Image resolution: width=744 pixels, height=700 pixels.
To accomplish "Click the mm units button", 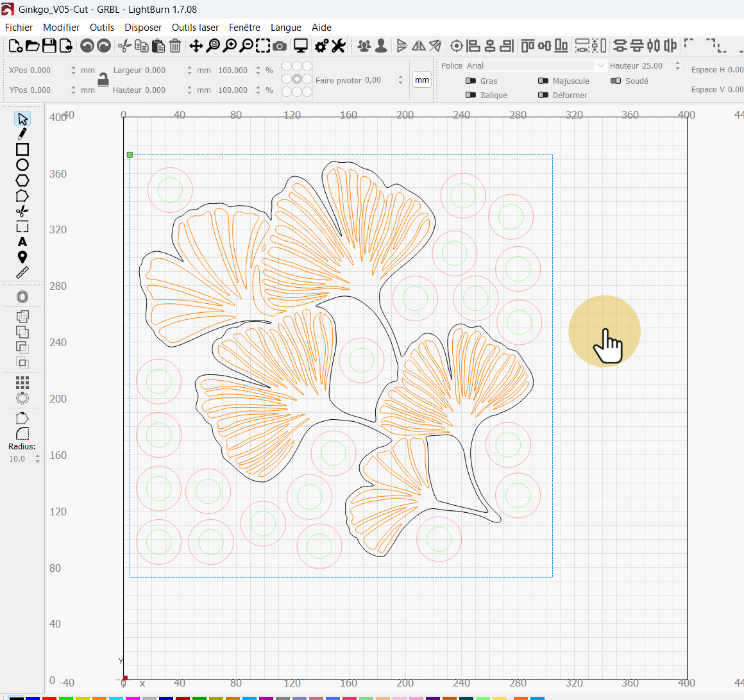I will 421,80.
